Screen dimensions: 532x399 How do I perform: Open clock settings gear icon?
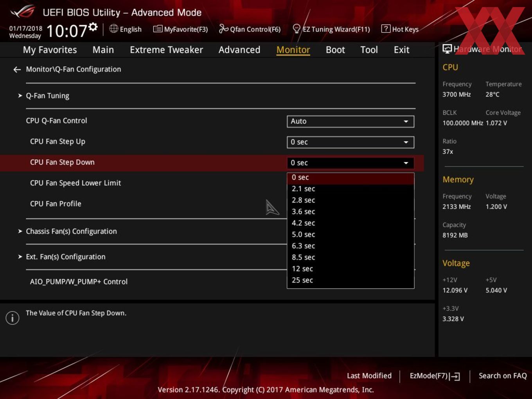pos(93,27)
